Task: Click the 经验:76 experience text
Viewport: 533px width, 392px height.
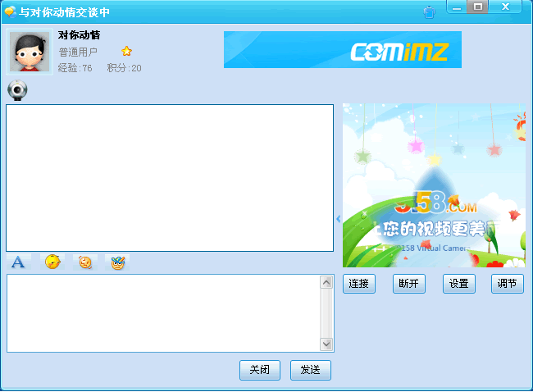Action: coord(75,68)
